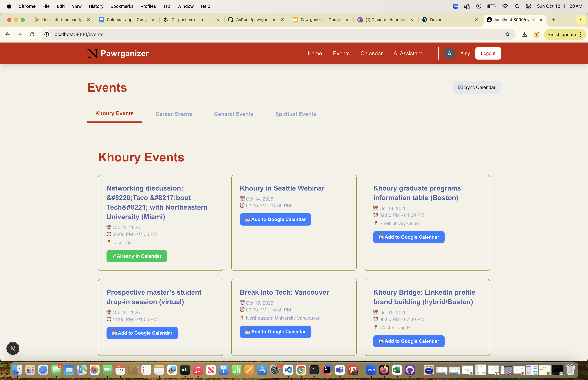Click the Pawrganizer N logo
The width and height of the screenshot is (588, 380).
[92, 53]
